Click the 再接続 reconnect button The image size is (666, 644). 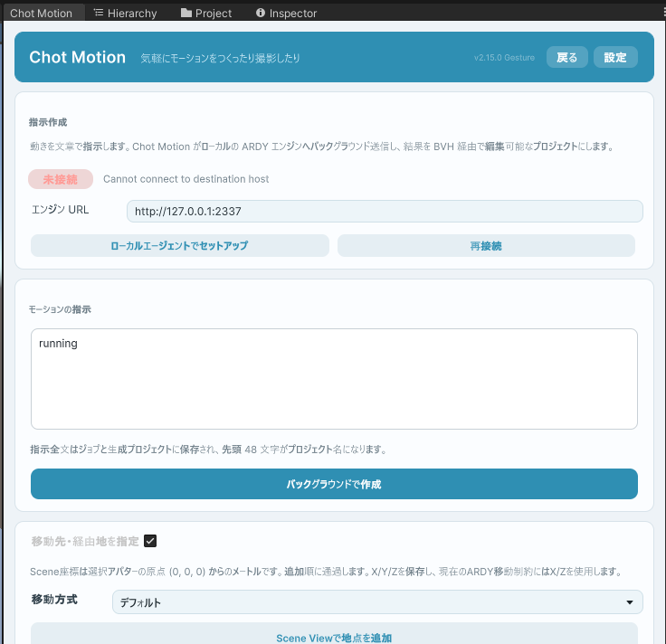click(x=486, y=245)
